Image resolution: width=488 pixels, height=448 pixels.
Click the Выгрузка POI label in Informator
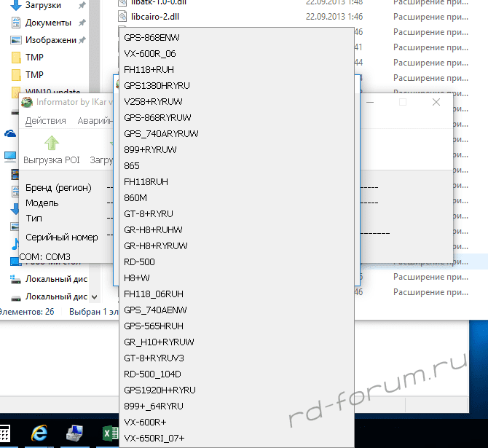click(x=52, y=160)
